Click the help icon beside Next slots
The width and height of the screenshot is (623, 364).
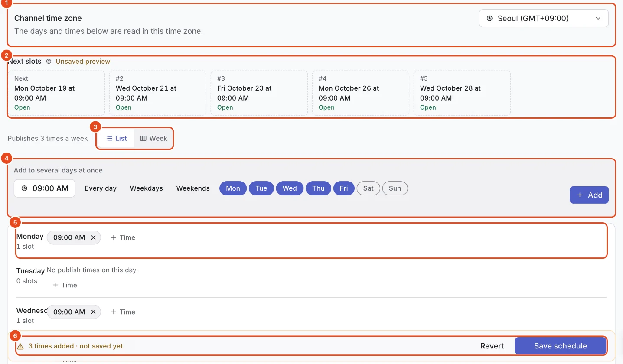click(49, 62)
